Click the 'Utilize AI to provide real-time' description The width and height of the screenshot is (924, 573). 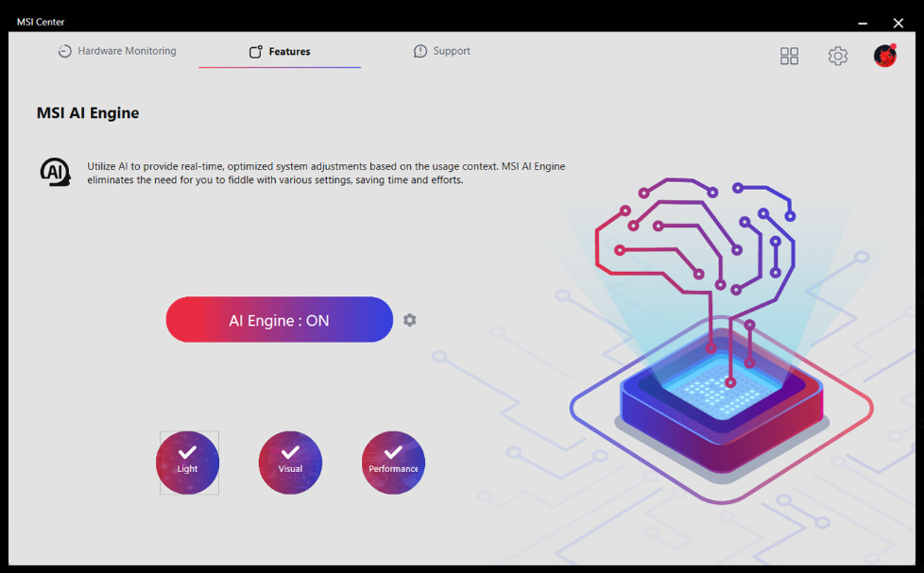326,173
